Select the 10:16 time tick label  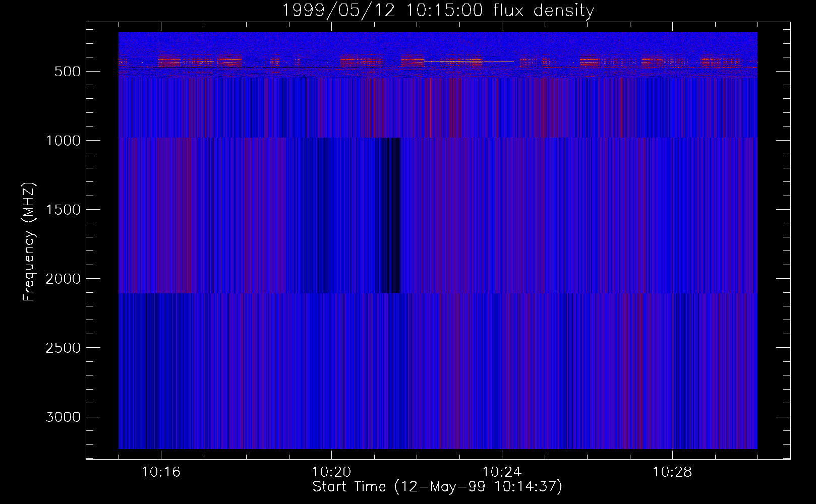click(x=161, y=472)
